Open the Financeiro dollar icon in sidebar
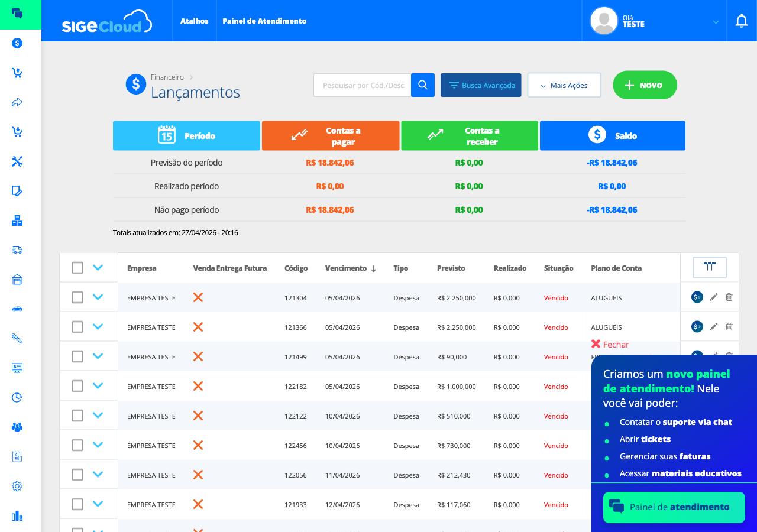The height and width of the screenshot is (532, 757). click(x=17, y=43)
